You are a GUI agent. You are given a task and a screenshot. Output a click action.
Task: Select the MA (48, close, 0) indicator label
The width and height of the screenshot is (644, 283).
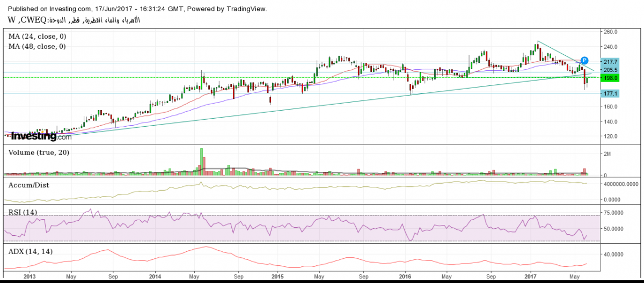(37, 47)
